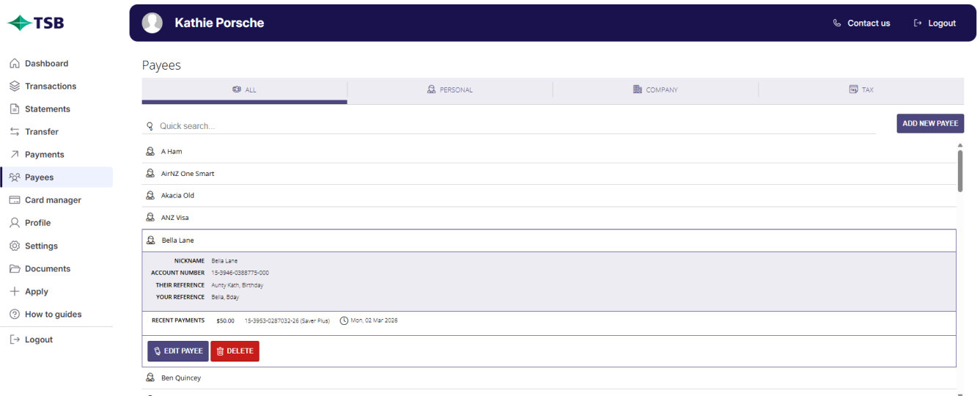Click the Kathie Porsche name heading

pyautogui.click(x=219, y=23)
